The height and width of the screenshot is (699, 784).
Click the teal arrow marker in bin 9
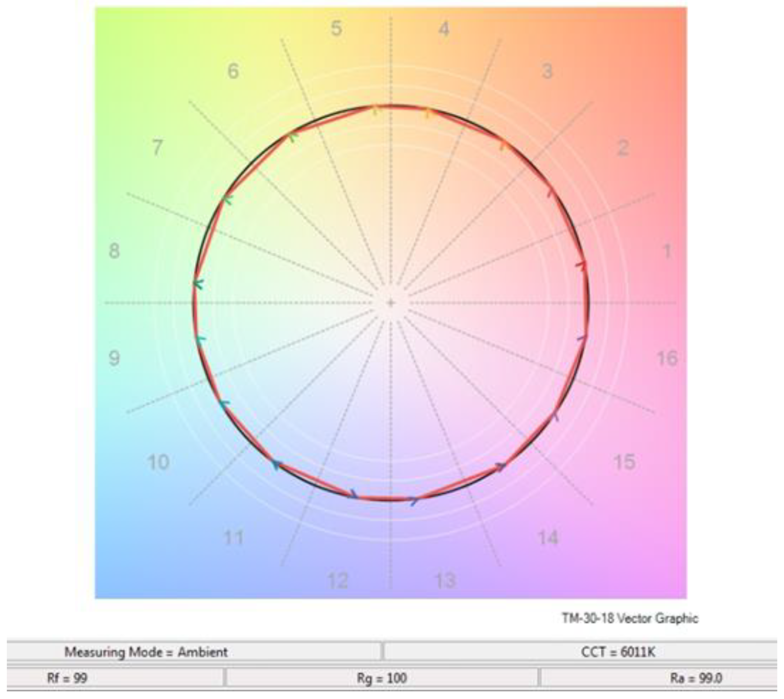point(200,339)
